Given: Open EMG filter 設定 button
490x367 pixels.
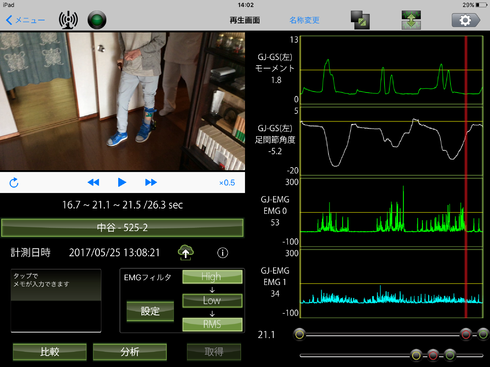Looking at the screenshot, I should [x=150, y=311].
